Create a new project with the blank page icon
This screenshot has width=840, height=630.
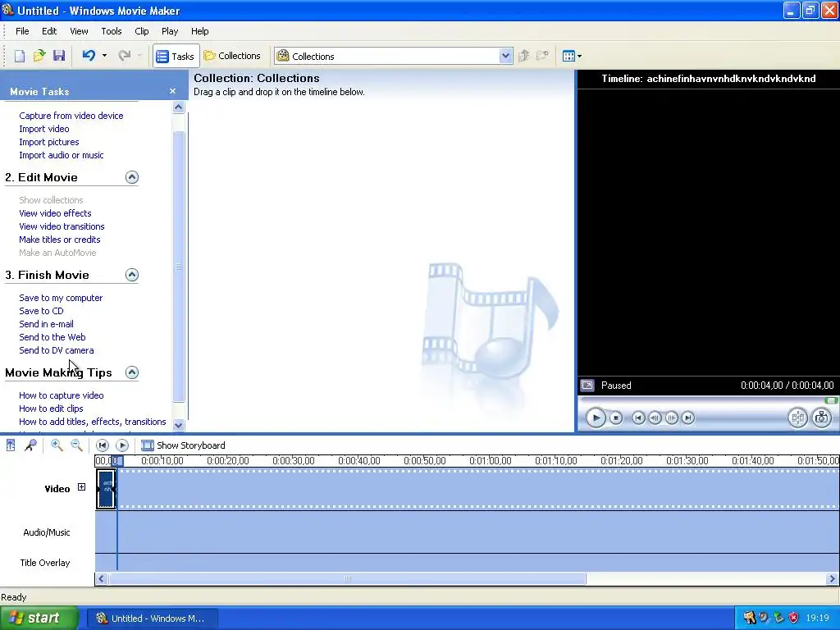tap(20, 56)
